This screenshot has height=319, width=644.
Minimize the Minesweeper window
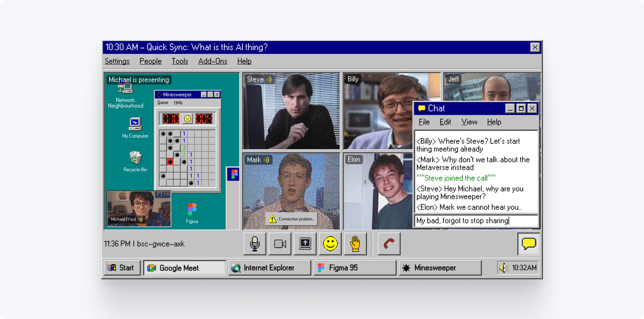(x=204, y=95)
